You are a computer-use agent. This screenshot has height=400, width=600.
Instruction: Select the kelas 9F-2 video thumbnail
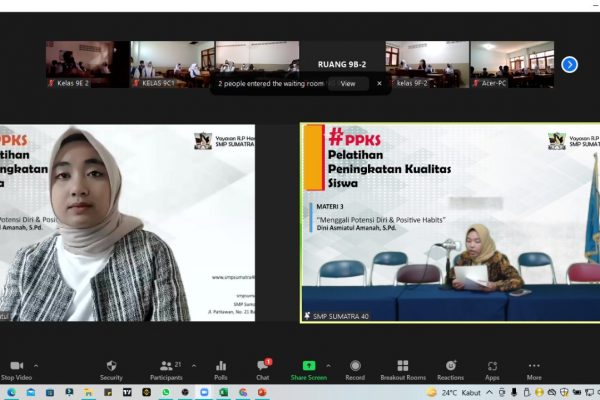click(427, 64)
